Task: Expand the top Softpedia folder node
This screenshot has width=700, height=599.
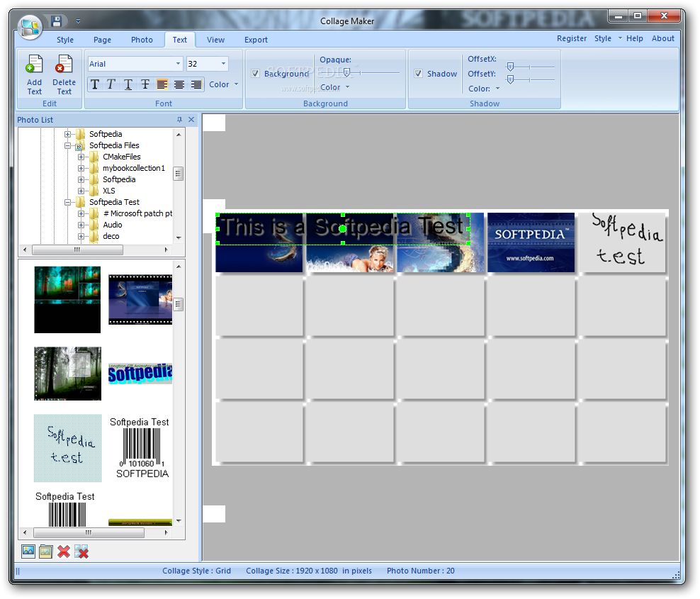Action: tap(67, 134)
